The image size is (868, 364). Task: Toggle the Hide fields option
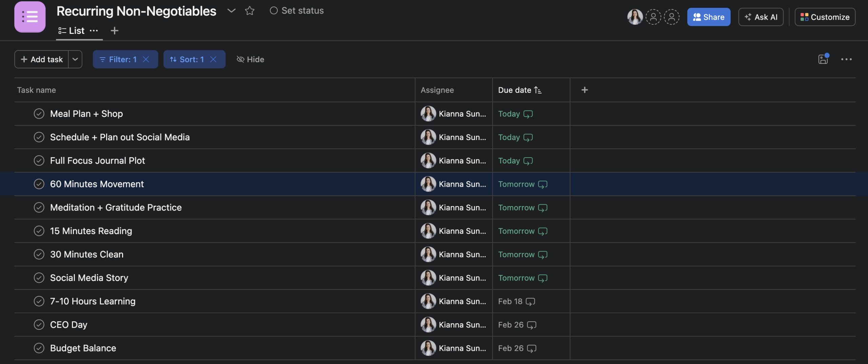click(x=250, y=59)
